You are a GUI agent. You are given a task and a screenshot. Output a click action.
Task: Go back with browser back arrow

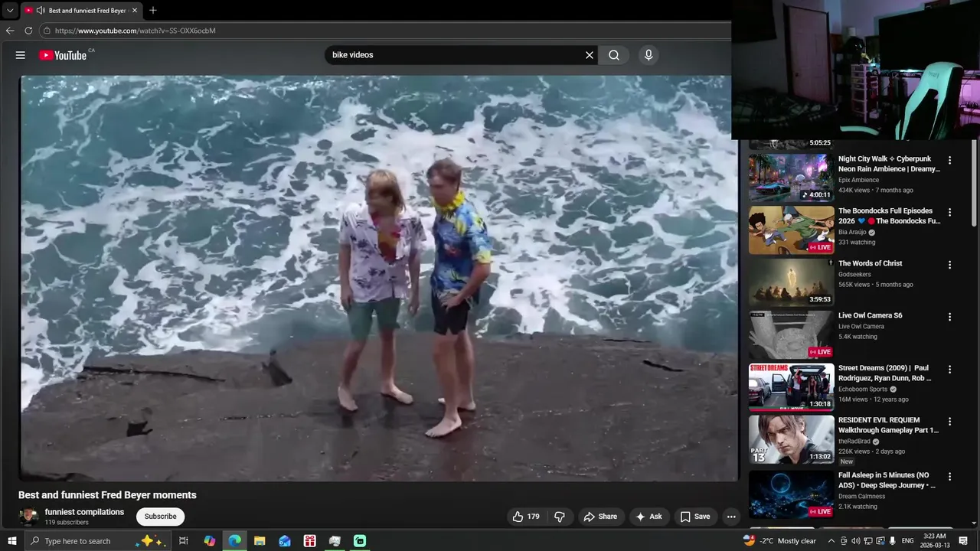click(10, 31)
